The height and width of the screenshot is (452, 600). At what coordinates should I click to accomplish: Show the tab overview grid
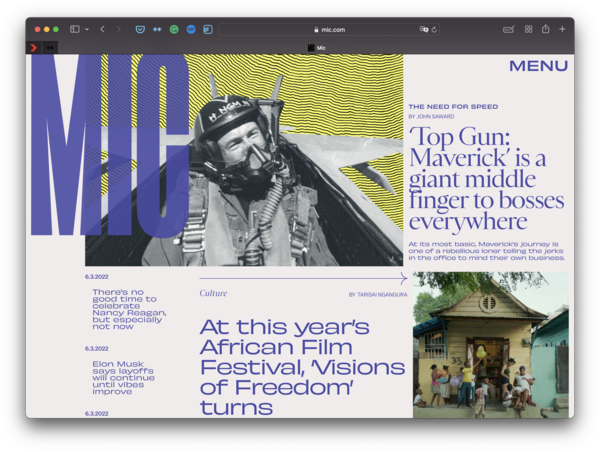pyautogui.click(x=528, y=29)
